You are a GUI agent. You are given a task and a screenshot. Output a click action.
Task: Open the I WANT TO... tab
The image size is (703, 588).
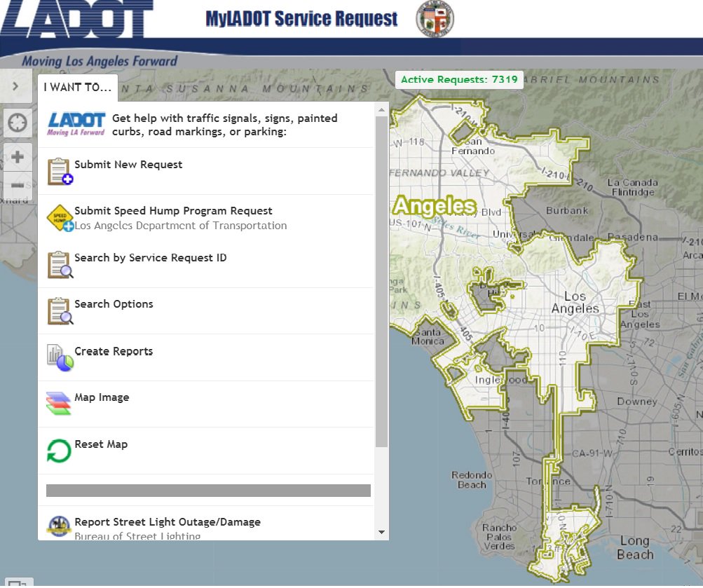(x=78, y=88)
